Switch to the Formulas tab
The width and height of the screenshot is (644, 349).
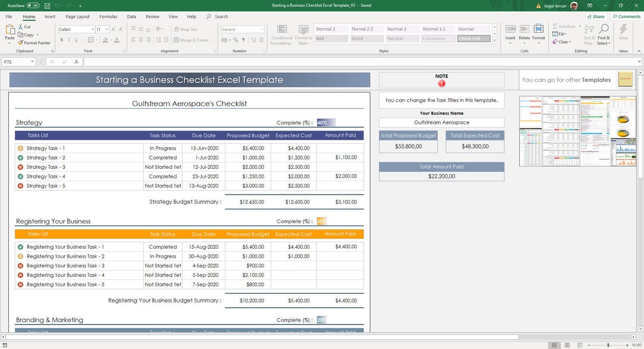108,17
